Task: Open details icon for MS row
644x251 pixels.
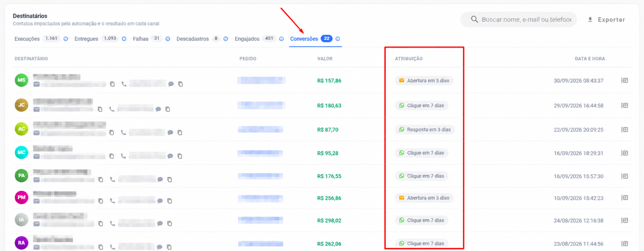Action: tap(624, 80)
